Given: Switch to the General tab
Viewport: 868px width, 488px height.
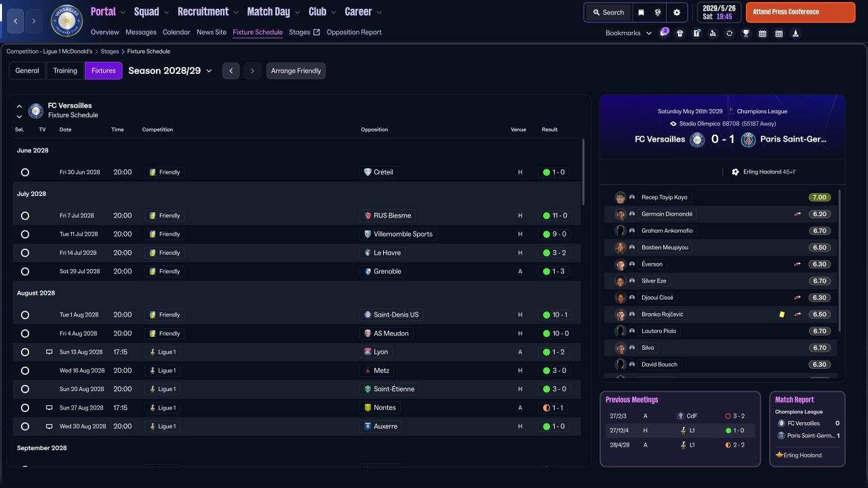Looking at the screenshot, I should pyautogui.click(x=27, y=70).
